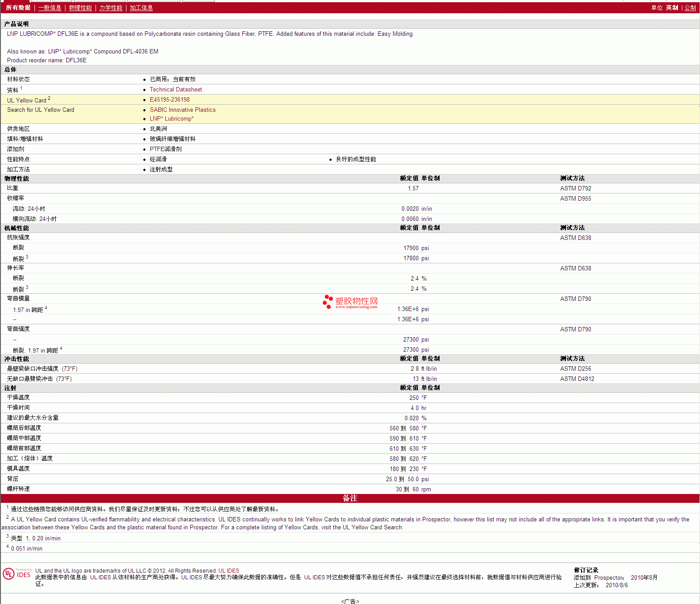The image size is (700, 604).
Task: Select the 螺杆转速 row label
Action: 18,489
